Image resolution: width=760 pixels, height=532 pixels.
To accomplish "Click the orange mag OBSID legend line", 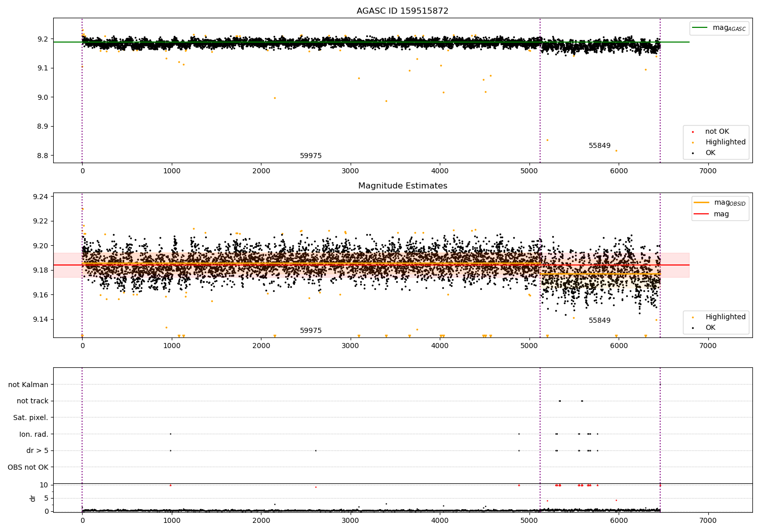I will [x=702, y=203].
